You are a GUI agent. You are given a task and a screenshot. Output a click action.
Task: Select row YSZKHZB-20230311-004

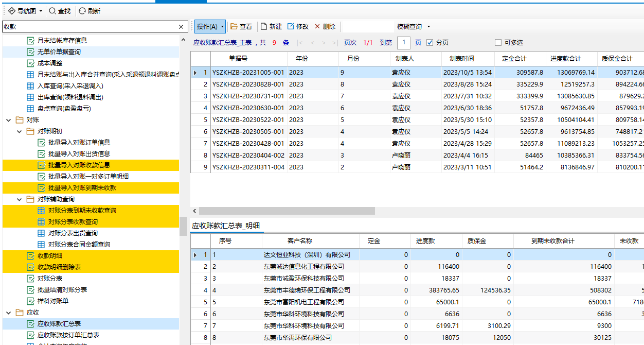417,167
